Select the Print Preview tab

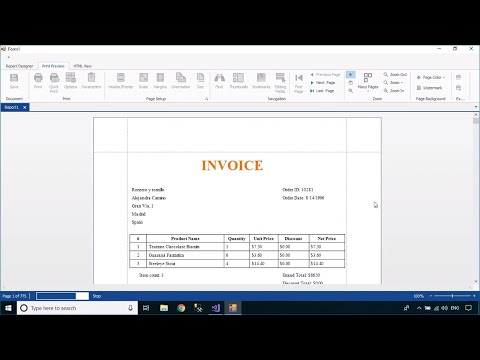[53, 66]
